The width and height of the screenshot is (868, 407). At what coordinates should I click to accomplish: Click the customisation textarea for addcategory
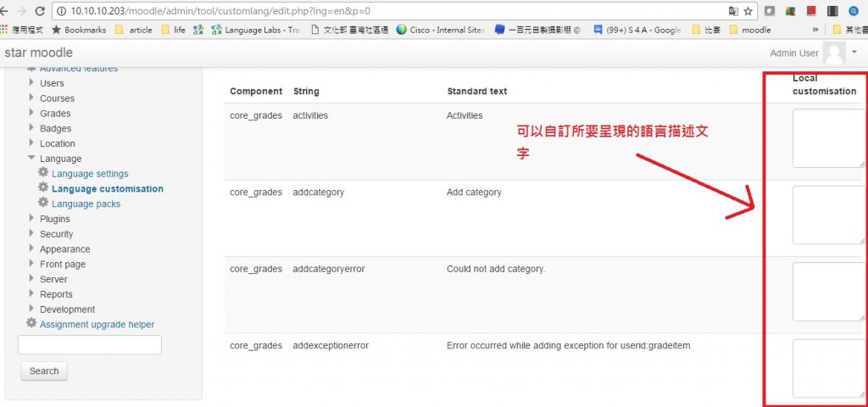tap(828, 215)
